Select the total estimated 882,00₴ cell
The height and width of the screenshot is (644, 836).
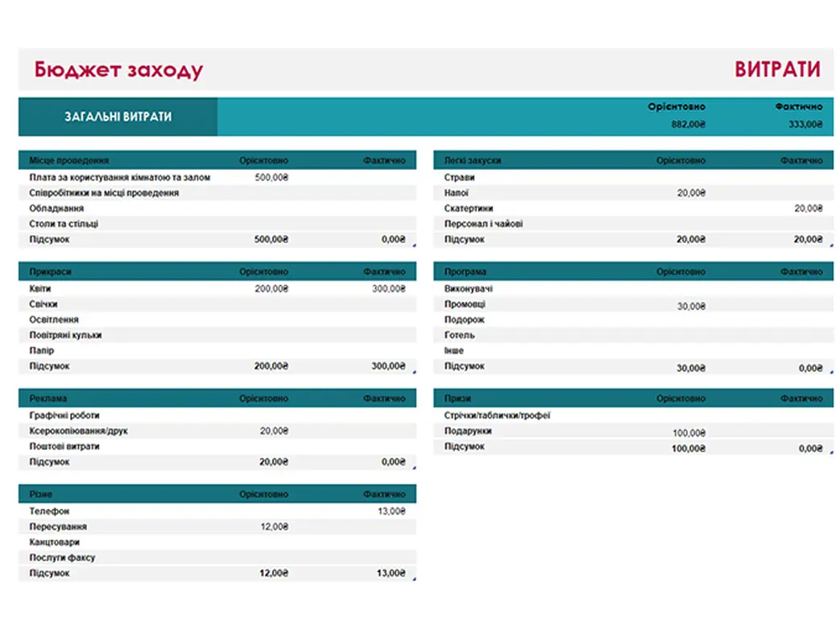(687, 125)
